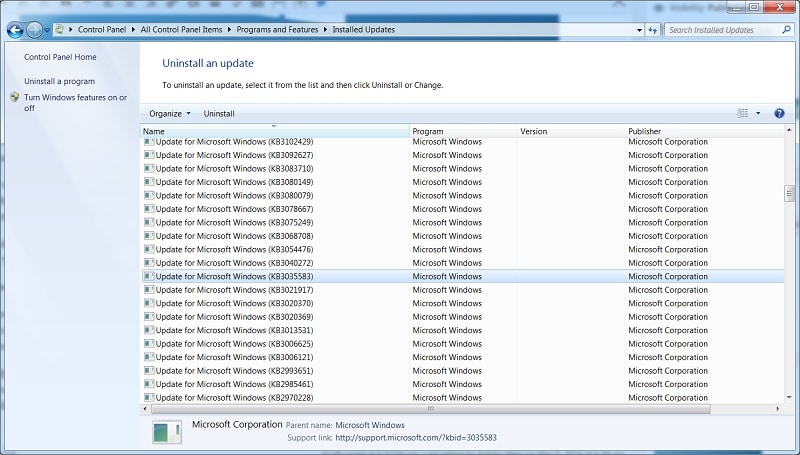
Task: Click the horizontal scrollbar thumb
Action: [431, 409]
